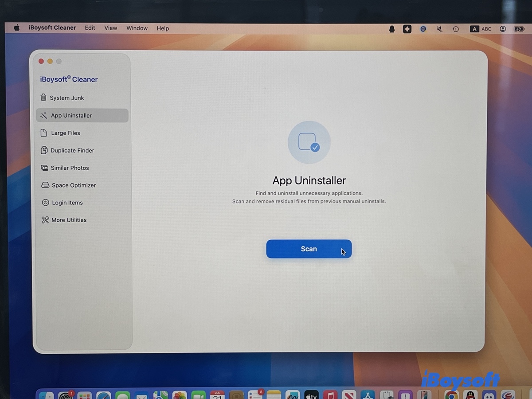The width and height of the screenshot is (532, 399).
Task: Click the 'Scan and remove residual files' description
Action: (309, 201)
